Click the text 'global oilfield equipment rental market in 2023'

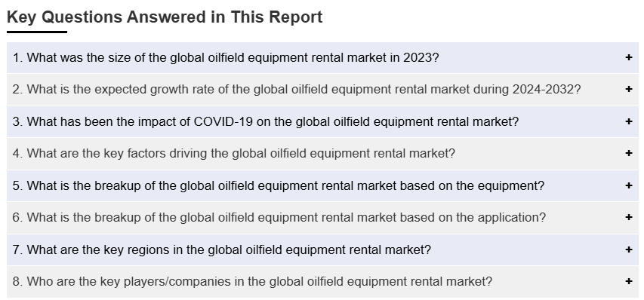[298, 58]
